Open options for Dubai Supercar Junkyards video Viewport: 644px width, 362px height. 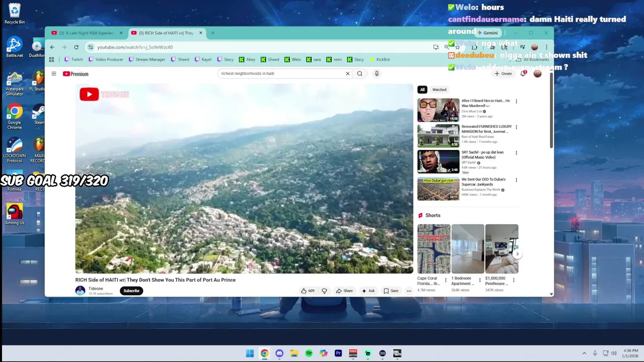pos(516,180)
